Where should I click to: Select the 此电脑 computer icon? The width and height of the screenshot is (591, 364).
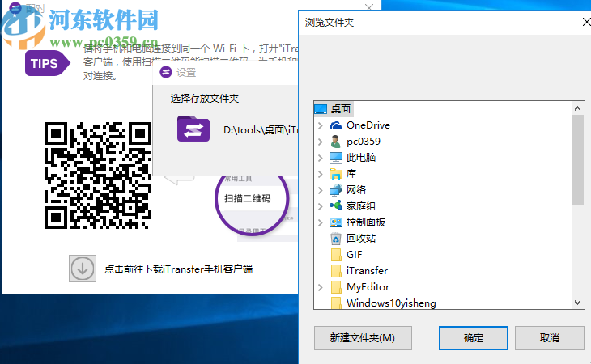pyautogui.click(x=336, y=158)
